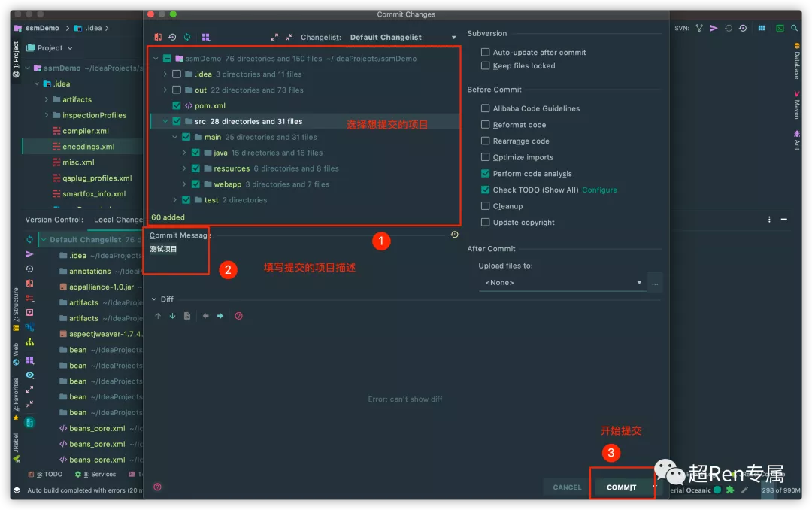The width and height of the screenshot is (812, 510).
Task: Open commit message history icon
Action: (454, 235)
